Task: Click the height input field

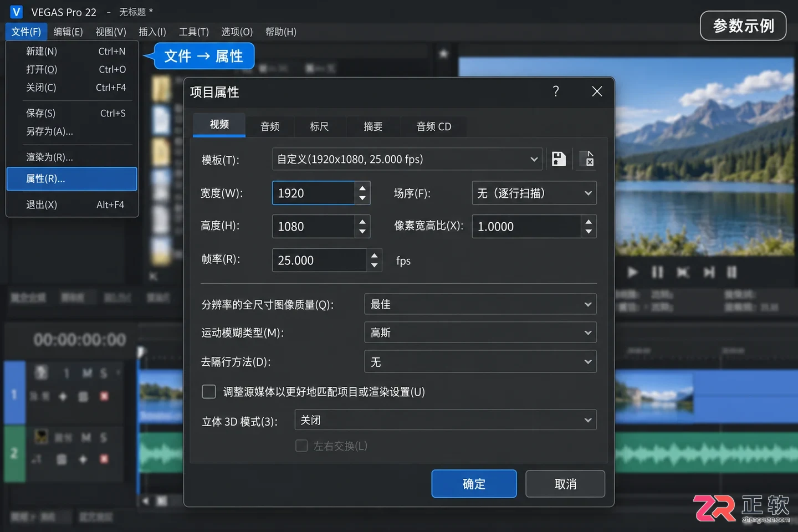Action: [x=314, y=226]
